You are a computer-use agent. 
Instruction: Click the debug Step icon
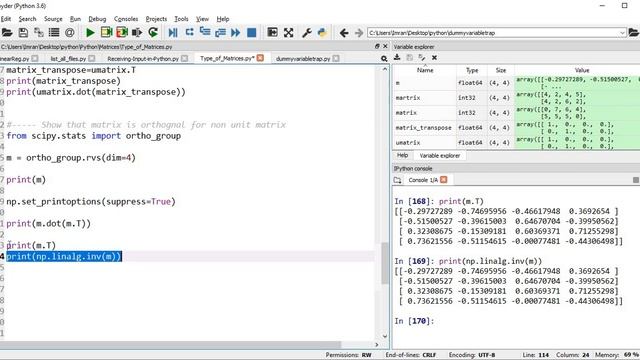click(189, 32)
